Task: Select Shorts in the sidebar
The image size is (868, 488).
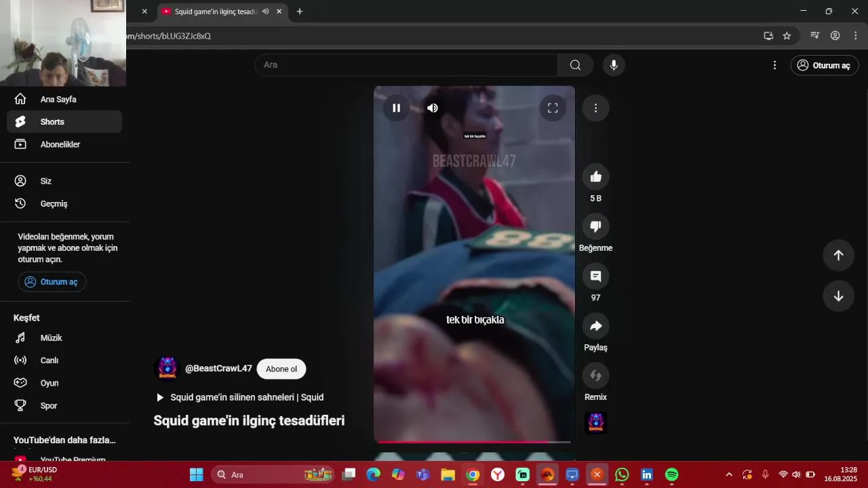Action: coord(64,122)
